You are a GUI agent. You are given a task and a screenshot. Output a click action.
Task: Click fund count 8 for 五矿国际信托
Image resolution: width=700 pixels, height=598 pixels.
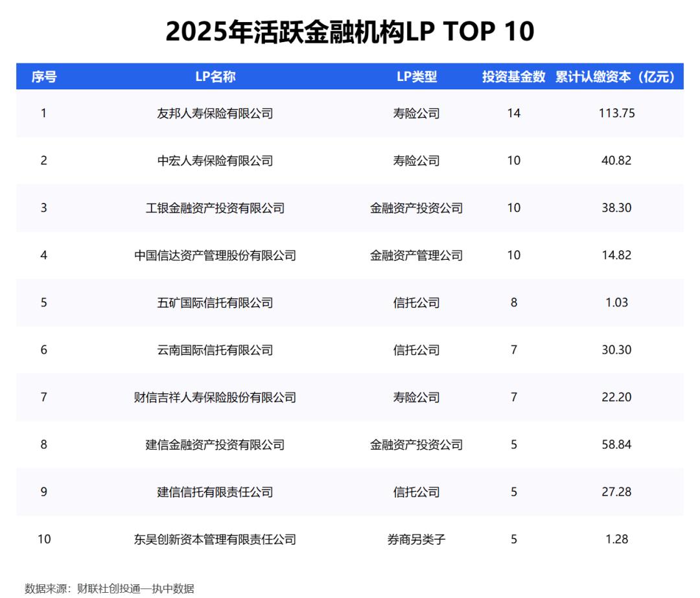click(x=514, y=303)
